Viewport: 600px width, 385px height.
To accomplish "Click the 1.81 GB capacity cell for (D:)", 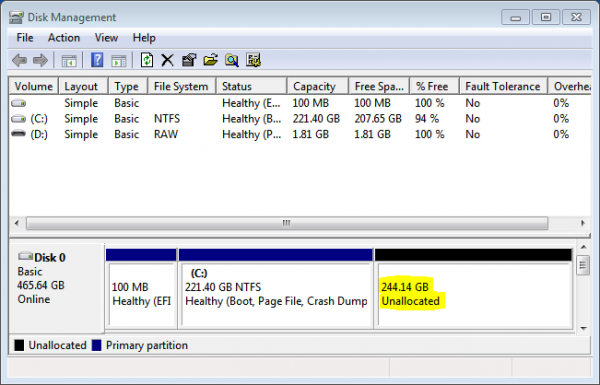I will pos(310,134).
